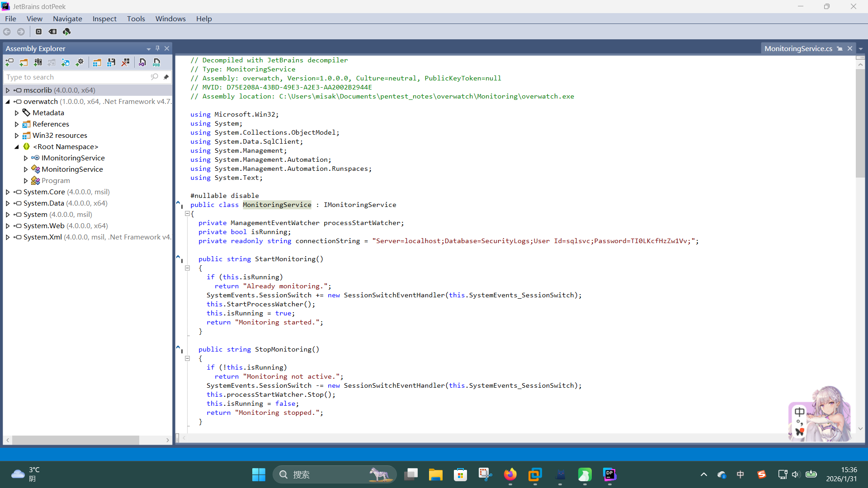The image size is (868, 488).
Task: Click Export to Visual Studio project icon
Action: click(142, 62)
